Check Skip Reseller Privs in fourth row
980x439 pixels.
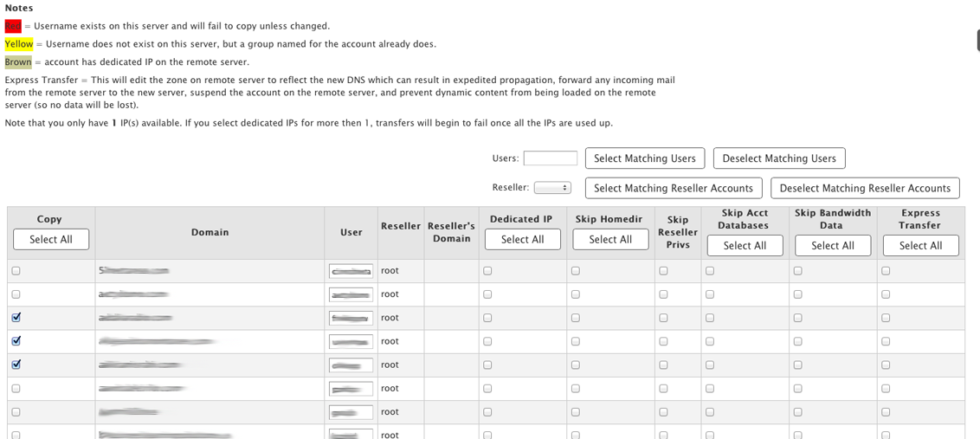(663, 341)
